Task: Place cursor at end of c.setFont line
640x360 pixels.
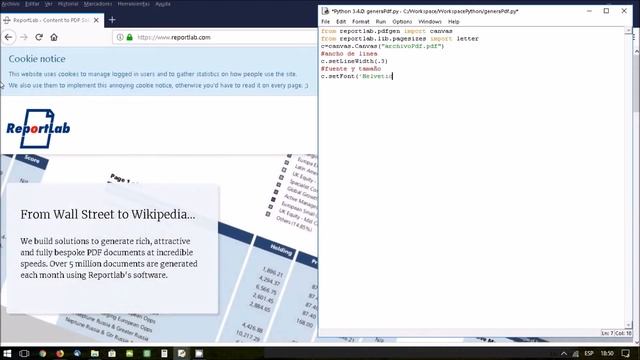Action: tap(392, 76)
